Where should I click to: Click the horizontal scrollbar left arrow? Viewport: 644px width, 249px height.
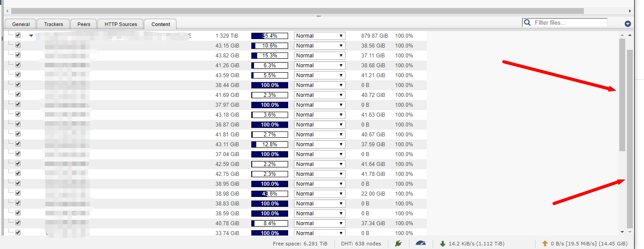[x=7, y=10]
